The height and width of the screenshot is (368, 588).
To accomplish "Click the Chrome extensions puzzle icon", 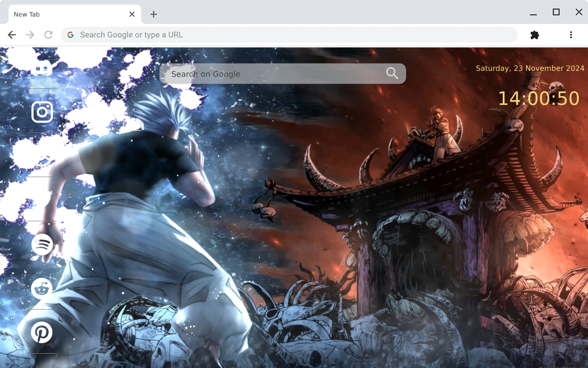I will point(534,34).
